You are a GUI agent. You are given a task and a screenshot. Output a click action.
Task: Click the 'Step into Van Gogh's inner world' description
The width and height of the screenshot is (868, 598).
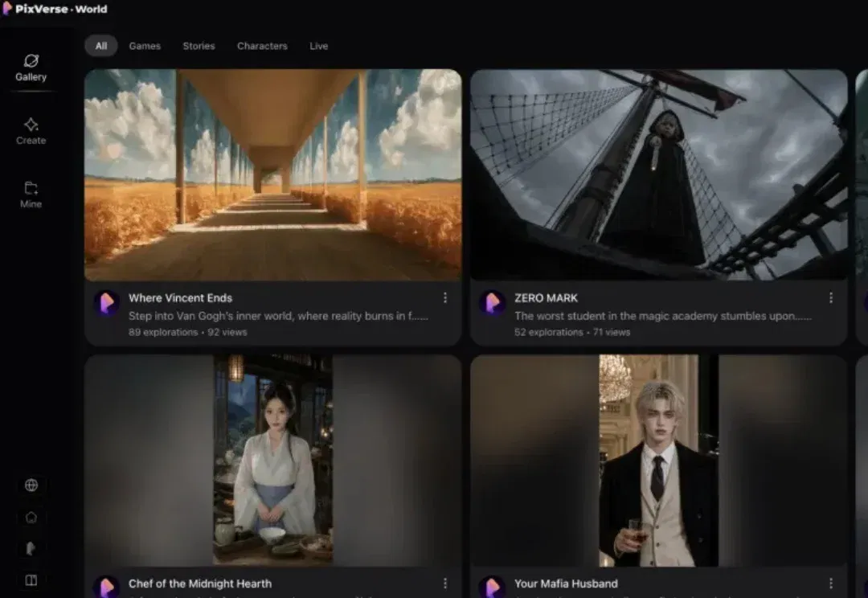(278, 316)
